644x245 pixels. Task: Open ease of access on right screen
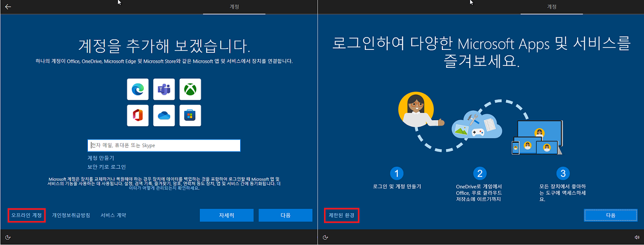(x=325, y=238)
